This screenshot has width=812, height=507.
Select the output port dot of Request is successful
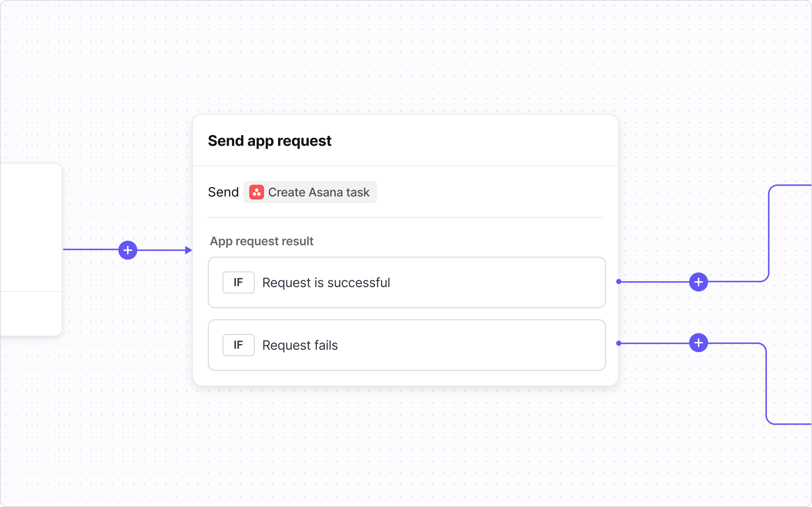619,282
